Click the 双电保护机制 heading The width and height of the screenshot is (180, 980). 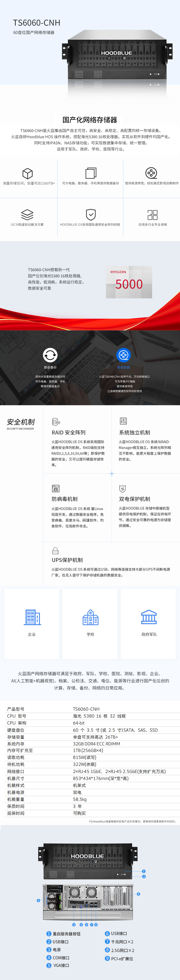pyautogui.click(x=135, y=499)
